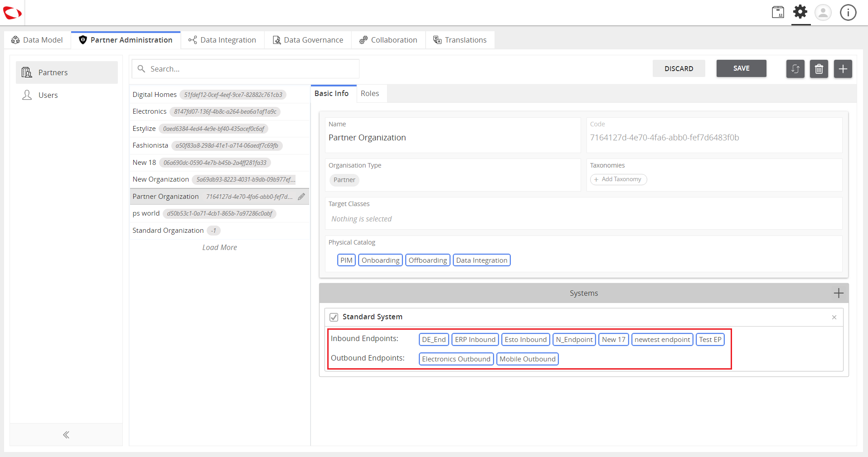
Task: Click Add Taxonomy button
Action: click(x=619, y=179)
